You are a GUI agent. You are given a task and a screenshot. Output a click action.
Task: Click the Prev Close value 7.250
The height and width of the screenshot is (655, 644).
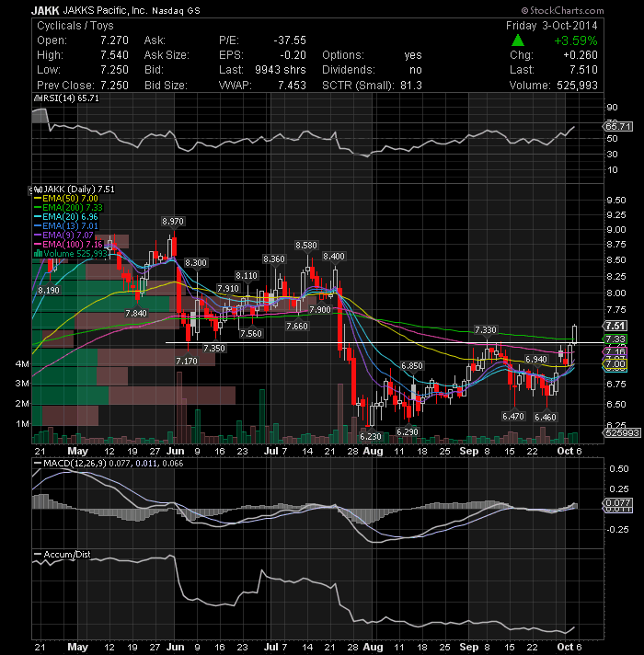(x=114, y=86)
